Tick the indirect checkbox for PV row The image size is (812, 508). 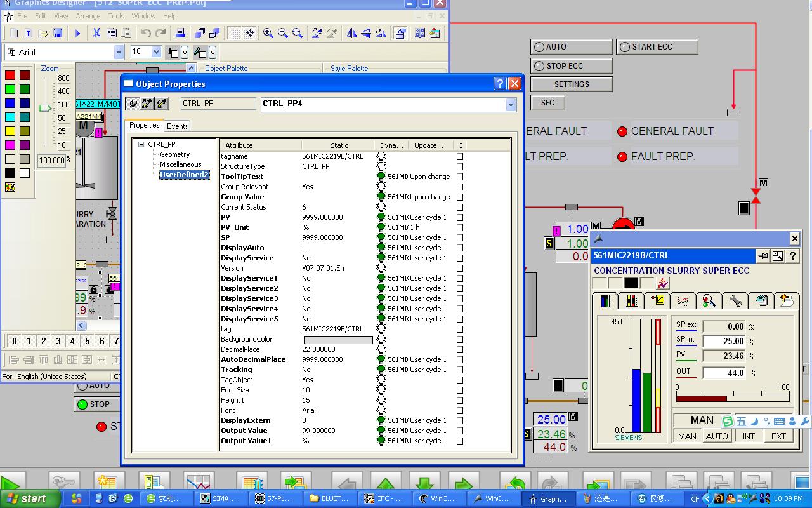click(x=460, y=217)
